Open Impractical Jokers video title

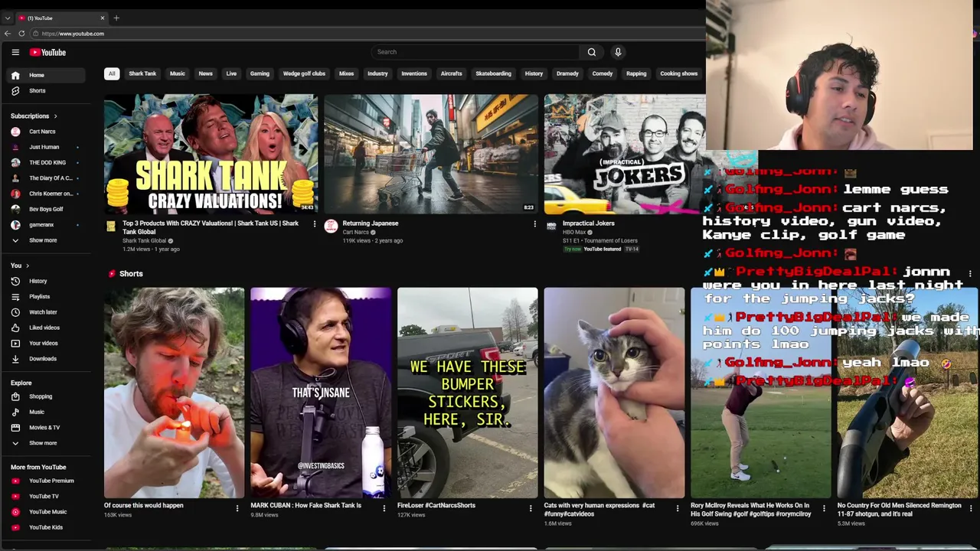pos(589,223)
